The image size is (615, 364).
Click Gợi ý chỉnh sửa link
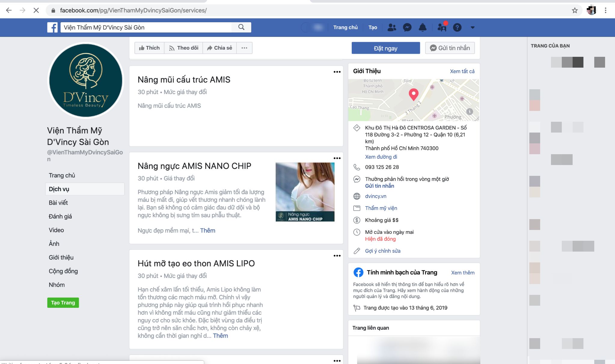coord(382,251)
